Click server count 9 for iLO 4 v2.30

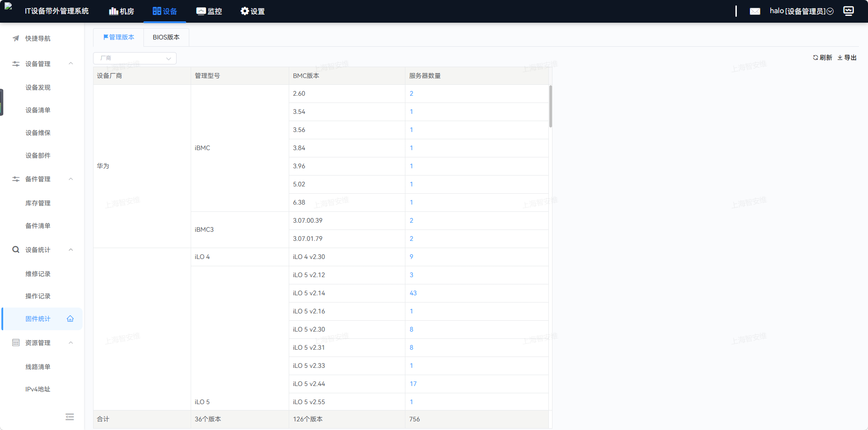[411, 257]
